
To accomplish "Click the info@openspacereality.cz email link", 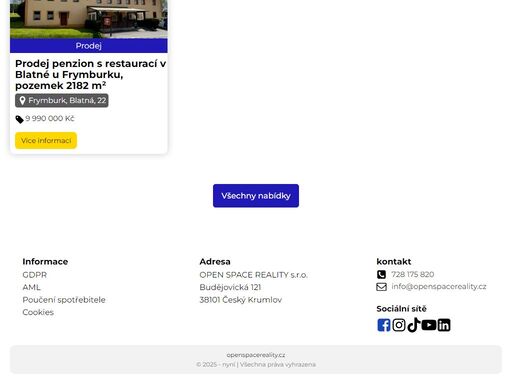I will click(439, 286).
